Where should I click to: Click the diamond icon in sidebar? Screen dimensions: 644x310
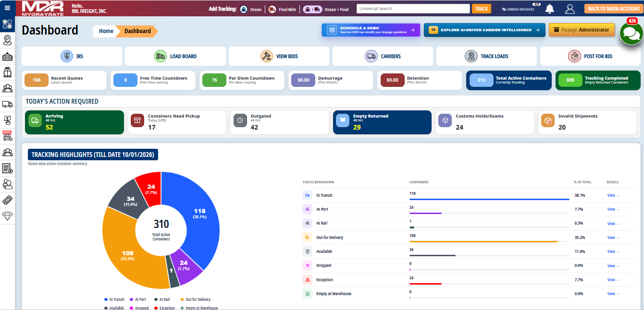7,216
